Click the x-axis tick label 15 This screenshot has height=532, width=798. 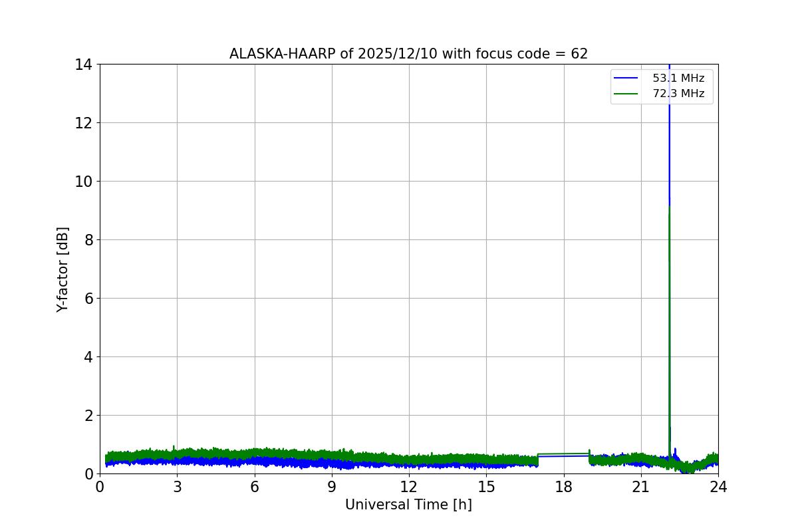(x=486, y=487)
